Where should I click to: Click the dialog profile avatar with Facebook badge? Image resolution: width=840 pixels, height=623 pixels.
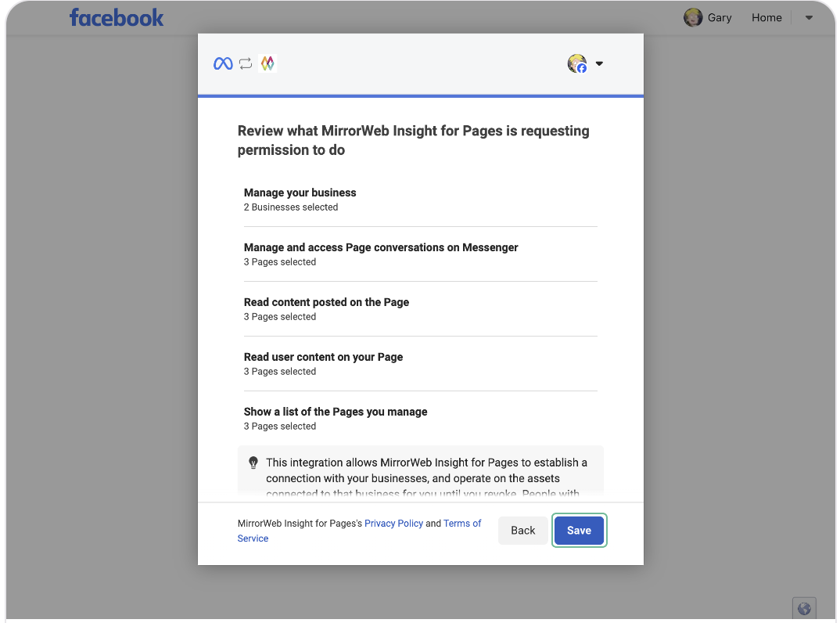click(577, 63)
